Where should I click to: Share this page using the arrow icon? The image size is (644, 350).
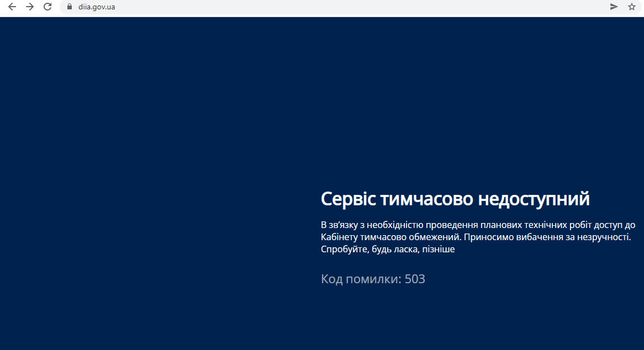[x=614, y=7]
